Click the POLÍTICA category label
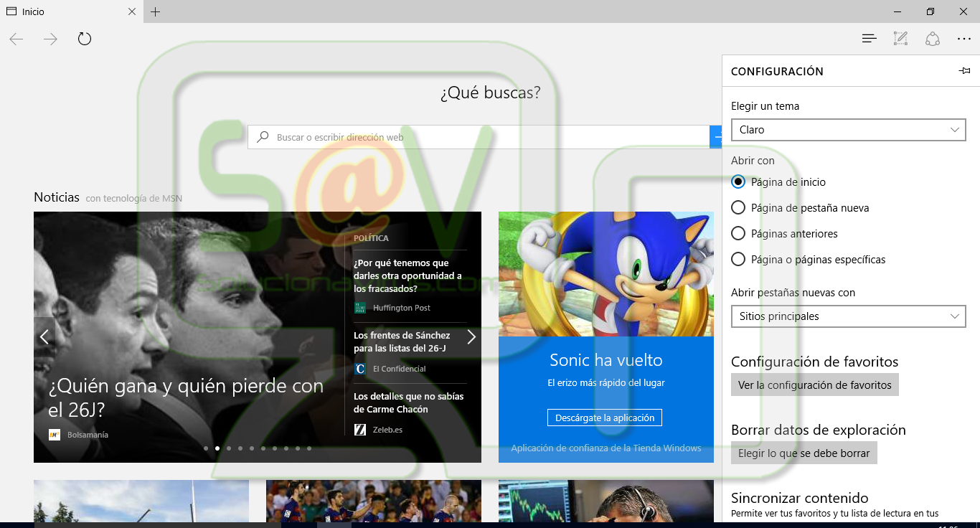 pos(371,238)
